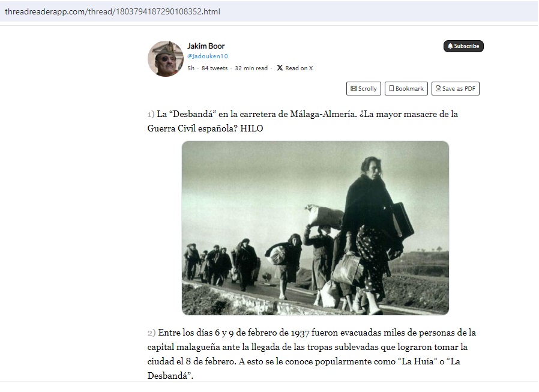Click the PDF file icon

[438, 88]
